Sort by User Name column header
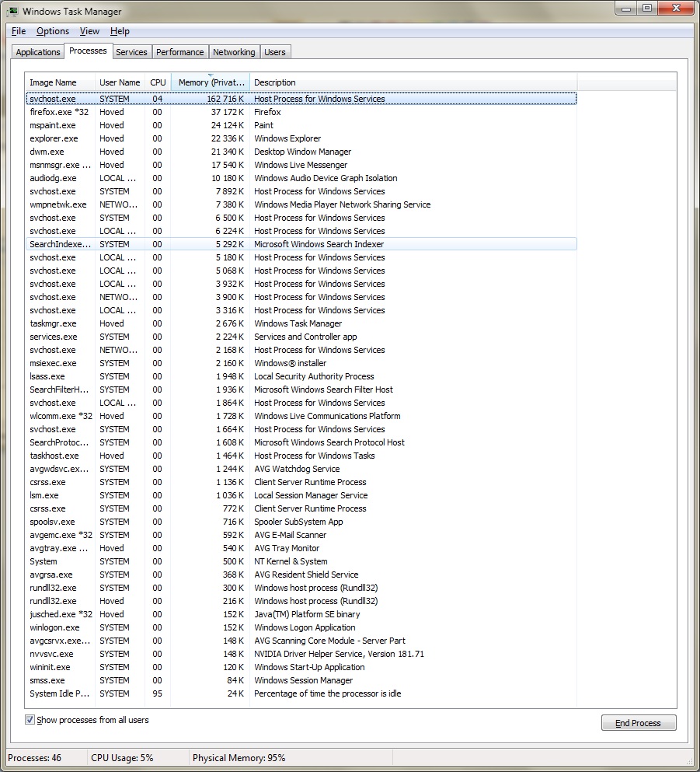Image resolution: width=700 pixels, height=772 pixels. pyautogui.click(x=120, y=82)
